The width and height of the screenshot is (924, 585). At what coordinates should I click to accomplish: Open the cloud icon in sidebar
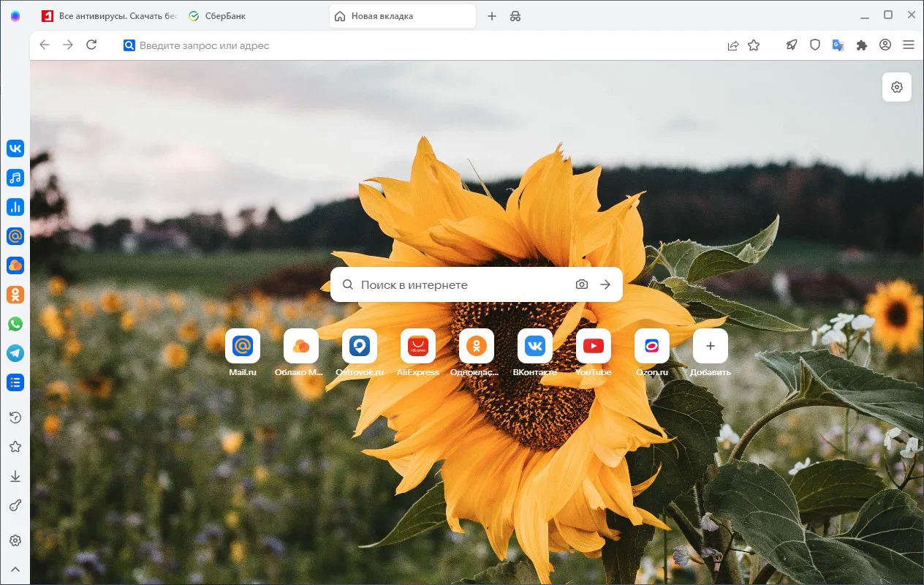(15, 265)
